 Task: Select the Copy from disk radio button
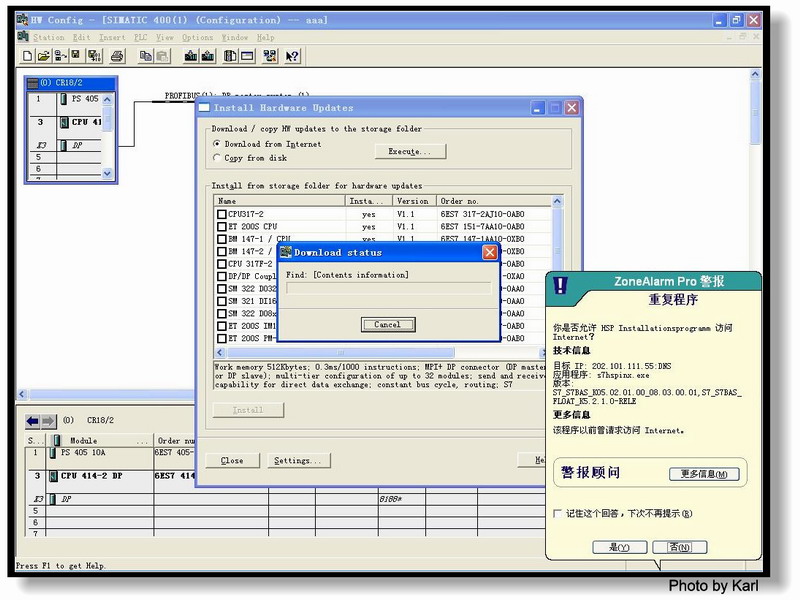pos(217,158)
